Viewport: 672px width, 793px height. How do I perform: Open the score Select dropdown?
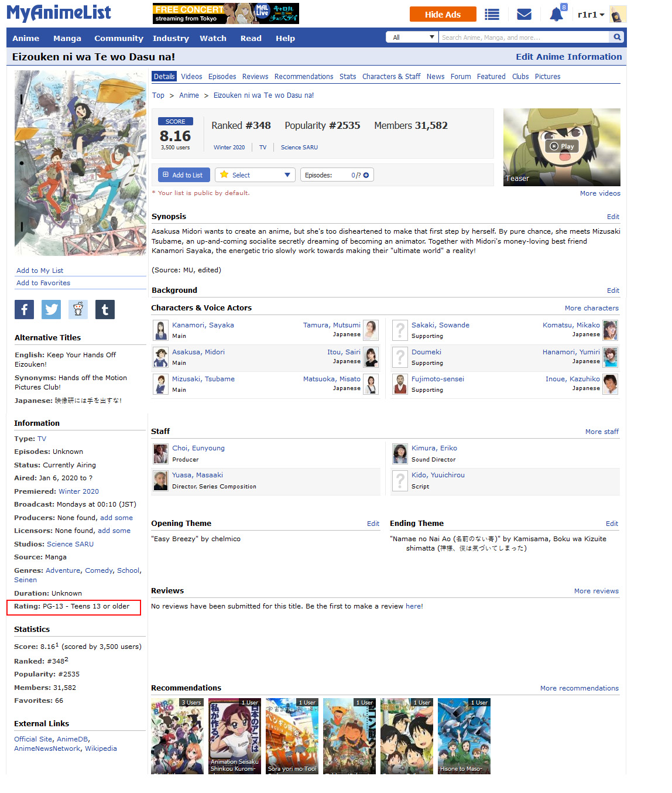[x=255, y=175]
